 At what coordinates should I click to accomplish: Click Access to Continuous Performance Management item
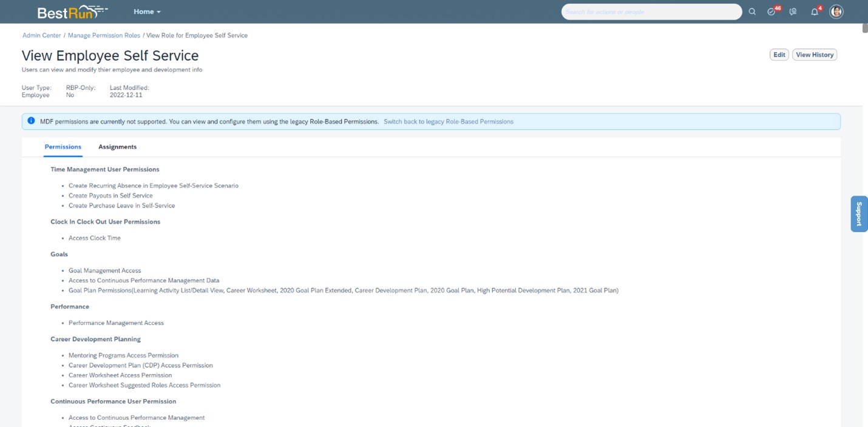tap(137, 418)
